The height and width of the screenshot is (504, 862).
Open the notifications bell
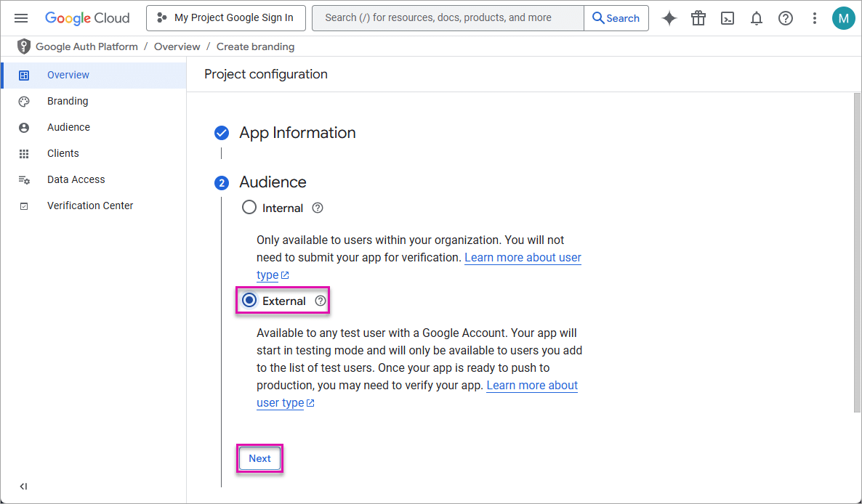tap(757, 17)
